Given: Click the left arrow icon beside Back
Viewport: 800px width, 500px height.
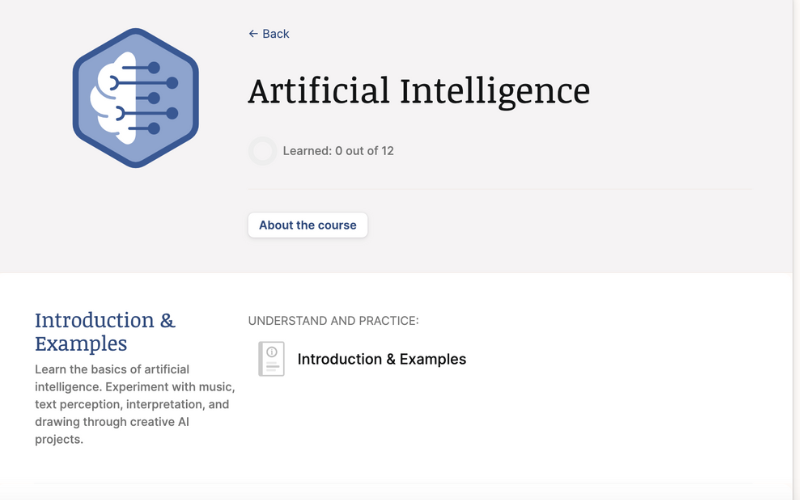Looking at the screenshot, I should 253,34.
